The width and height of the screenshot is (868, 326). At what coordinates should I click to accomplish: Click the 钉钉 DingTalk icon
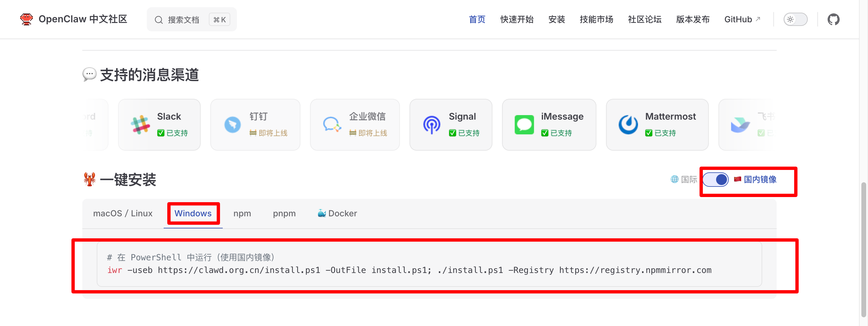[x=232, y=125]
